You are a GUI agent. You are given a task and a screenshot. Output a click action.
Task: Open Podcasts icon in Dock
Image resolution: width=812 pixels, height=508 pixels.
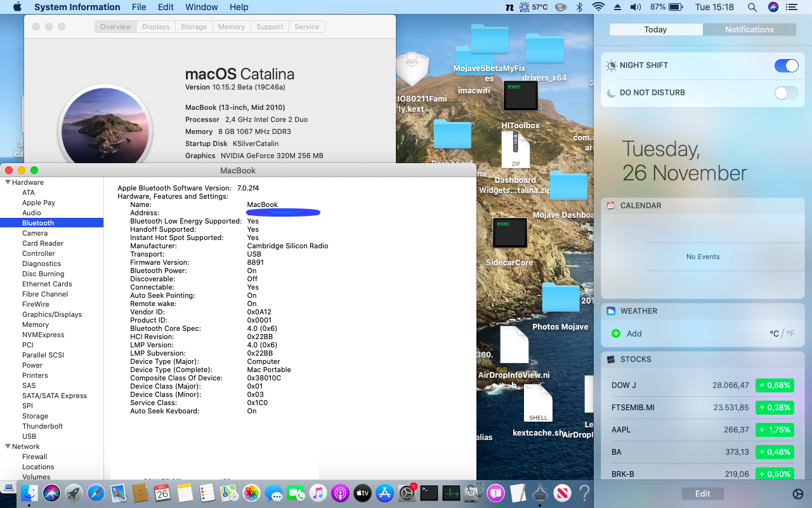tap(340, 493)
